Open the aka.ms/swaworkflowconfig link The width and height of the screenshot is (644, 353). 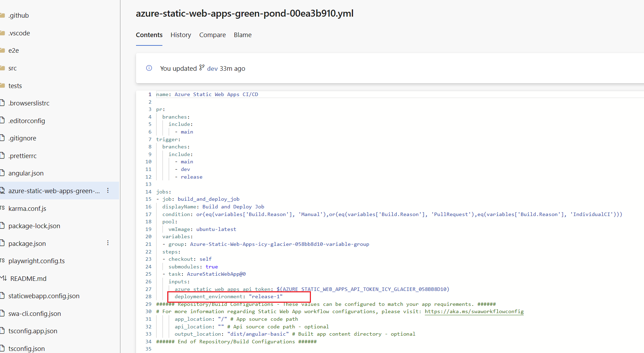[474, 311]
